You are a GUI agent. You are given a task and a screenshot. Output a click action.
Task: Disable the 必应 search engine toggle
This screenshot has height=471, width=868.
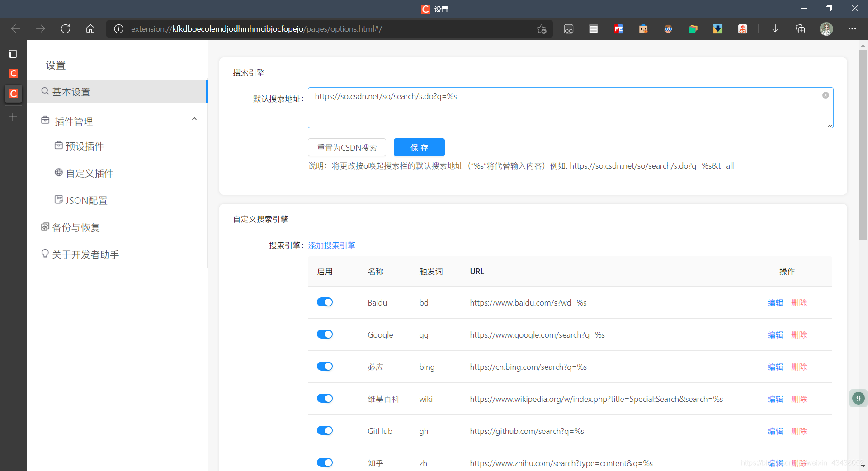(325, 366)
